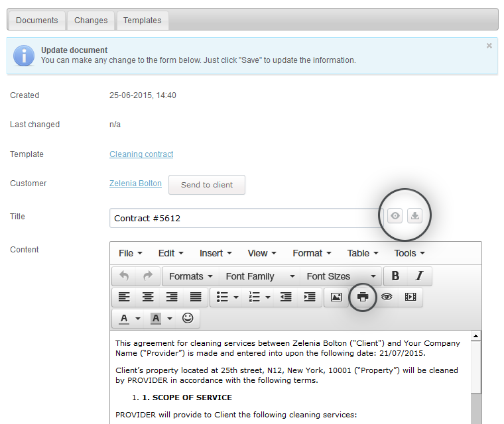Undo the last edit in editor

point(124,276)
